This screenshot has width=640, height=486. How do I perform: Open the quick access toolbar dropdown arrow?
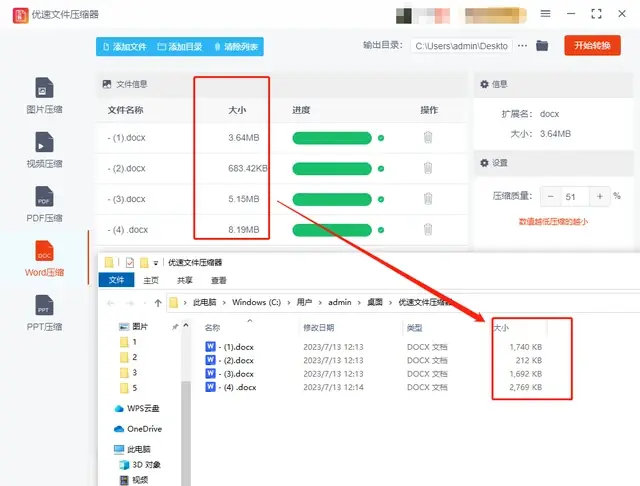click(156, 263)
